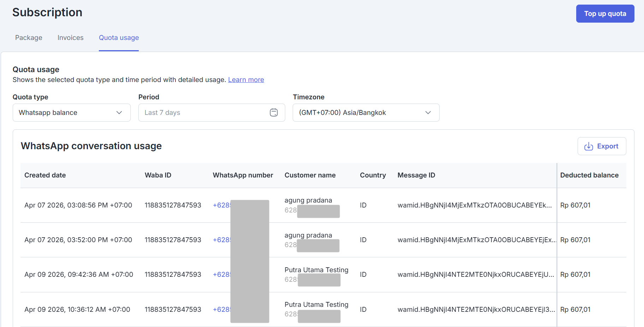Open the Timezone dropdown arrow
This screenshot has width=644, height=327.
click(x=428, y=112)
